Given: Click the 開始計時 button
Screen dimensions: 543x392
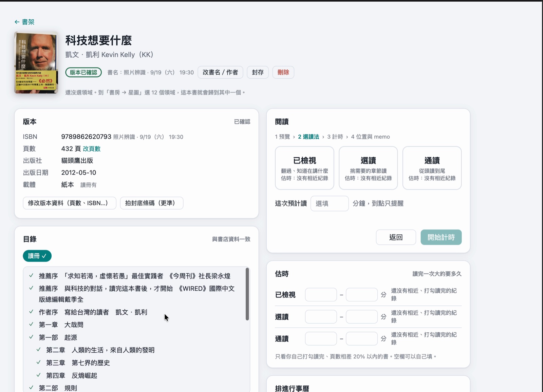Looking at the screenshot, I should [441, 237].
